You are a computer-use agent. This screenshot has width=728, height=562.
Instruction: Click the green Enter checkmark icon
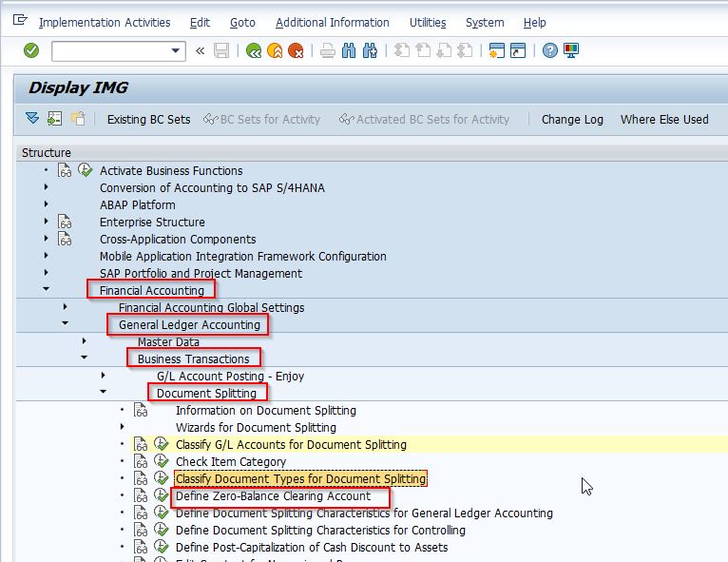(x=31, y=50)
